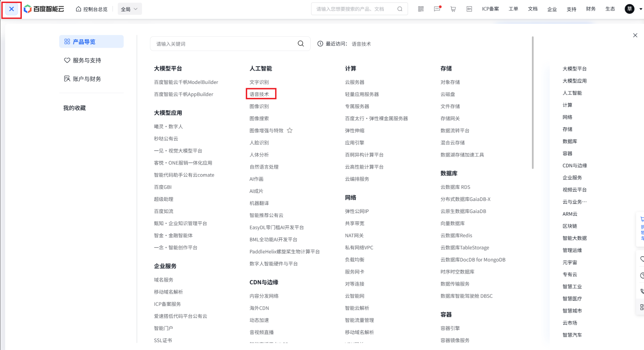Click the search icon in keyword box
The height and width of the screenshot is (350, 644).
301,44
